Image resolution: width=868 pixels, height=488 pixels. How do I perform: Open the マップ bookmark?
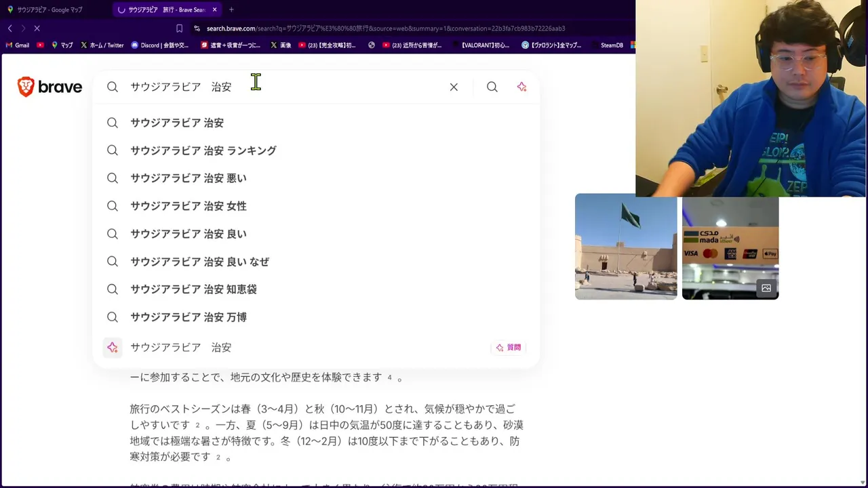(x=62, y=45)
